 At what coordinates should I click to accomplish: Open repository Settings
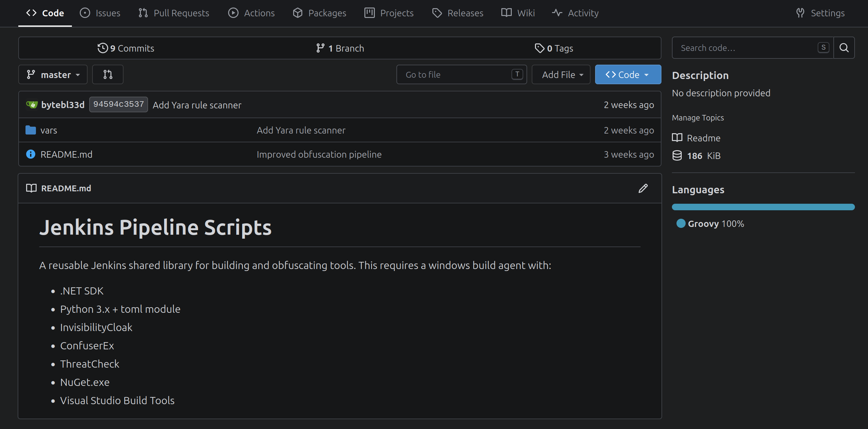click(x=820, y=13)
